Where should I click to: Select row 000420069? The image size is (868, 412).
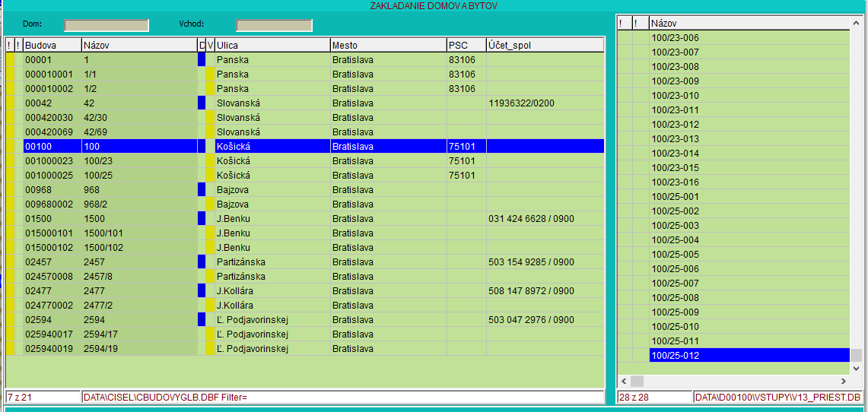click(304, 132)
